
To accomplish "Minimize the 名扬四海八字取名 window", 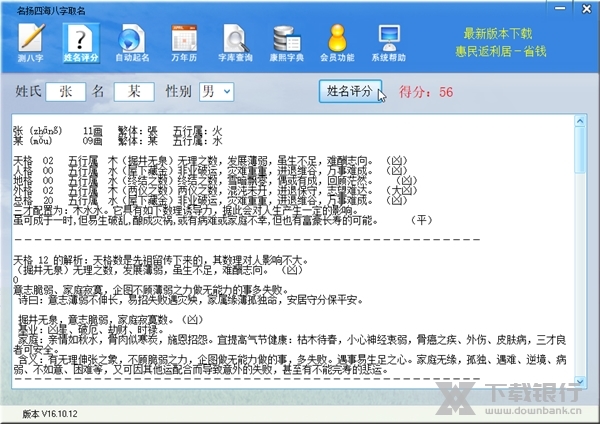I will (560, 8).
